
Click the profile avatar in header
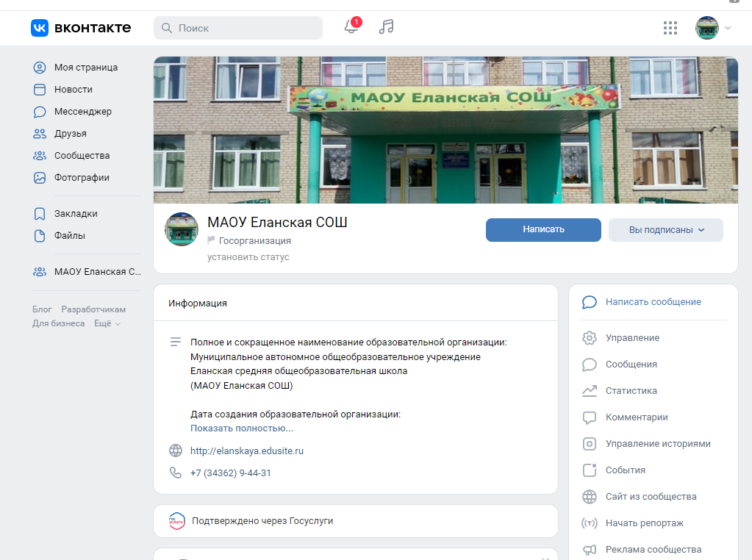(707, 28)
